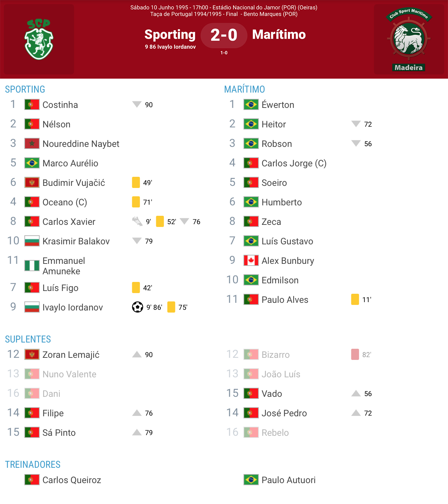Open the Marítimo team name in the header
448x504 pixels.
tap(279, 34)
